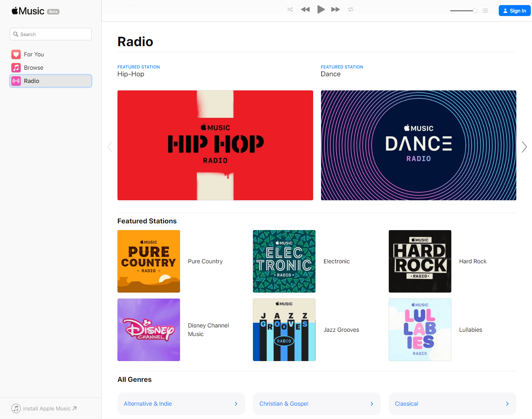532x419 pixels.
Task: Click Dance's FEATURED STATION label
Action: tap(342, 67)
